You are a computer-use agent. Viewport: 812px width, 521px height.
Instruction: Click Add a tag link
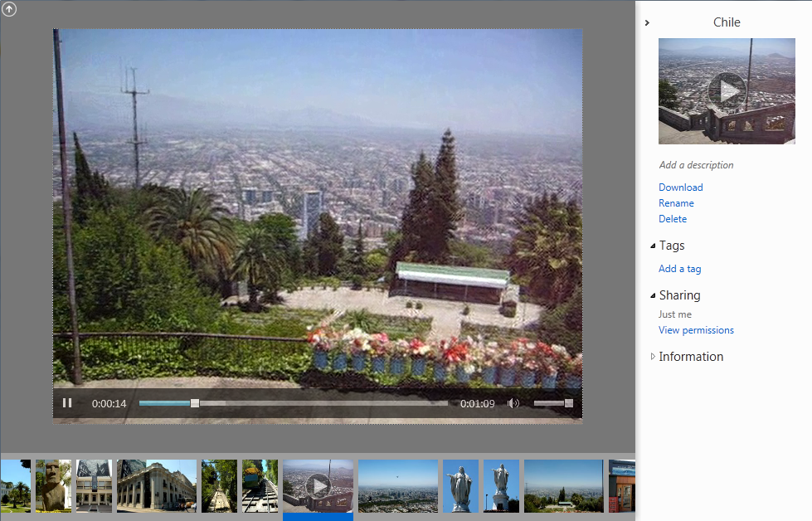click(x=679, y=268)
